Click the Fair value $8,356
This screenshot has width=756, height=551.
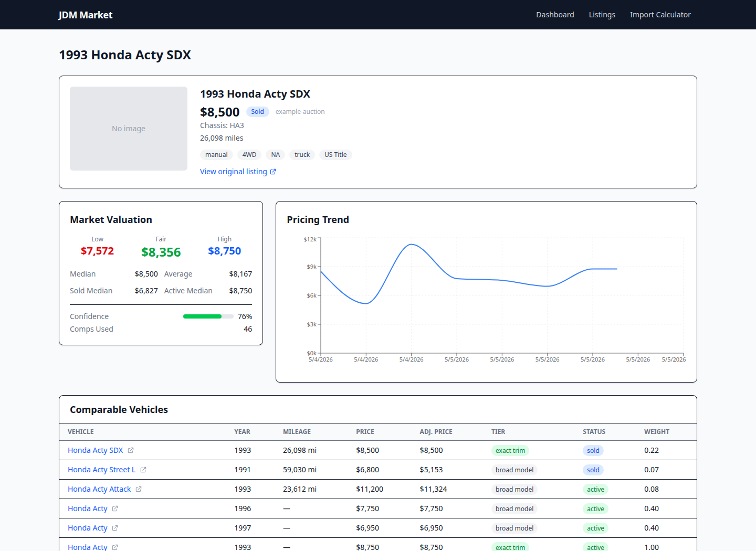coord(161,252)
